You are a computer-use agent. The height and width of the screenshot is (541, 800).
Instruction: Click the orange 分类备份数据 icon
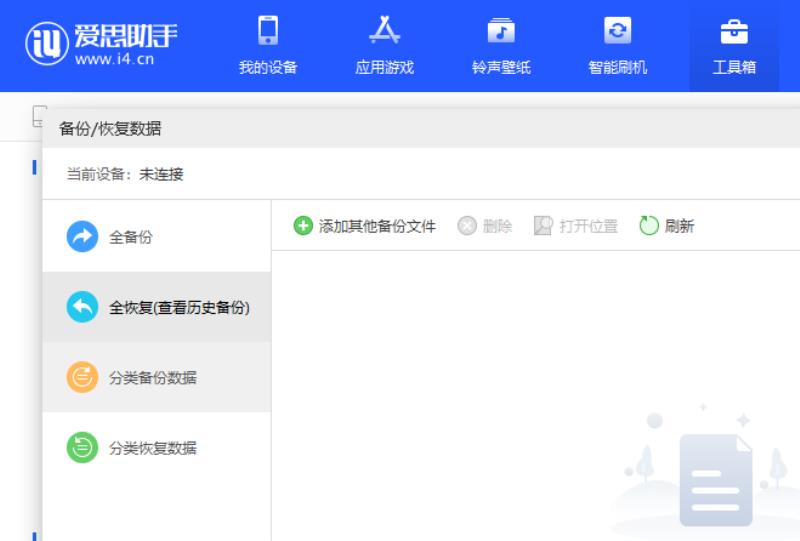click(82, 377)
